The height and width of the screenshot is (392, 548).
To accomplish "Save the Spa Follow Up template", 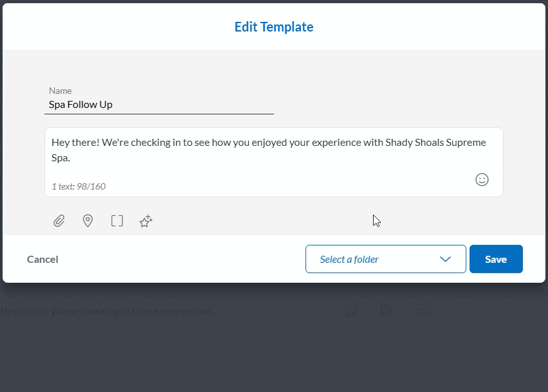I will point(496,259).
